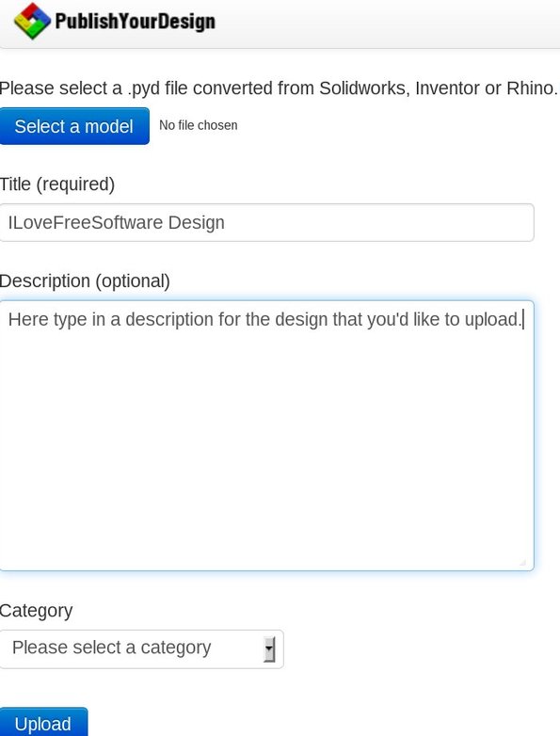This screenshot has height=736, width=560.
Task: Focus the Description text area
Action: point(266,436)
